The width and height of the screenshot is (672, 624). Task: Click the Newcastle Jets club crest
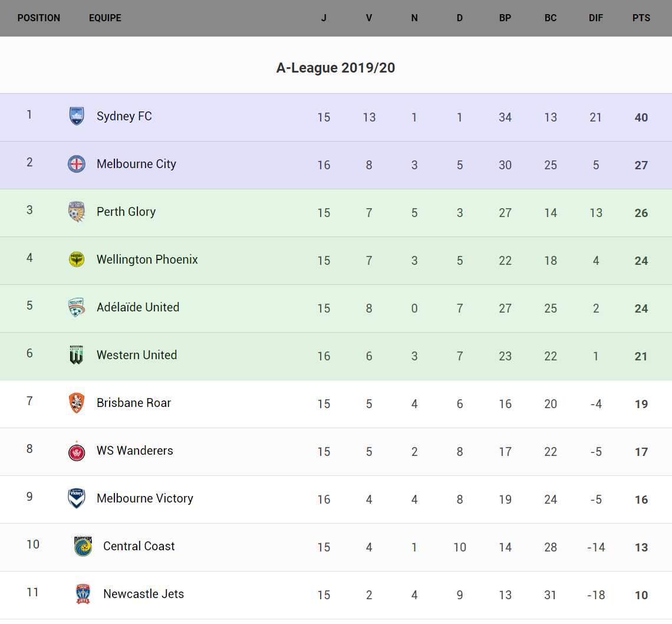(x=83, y=594)
